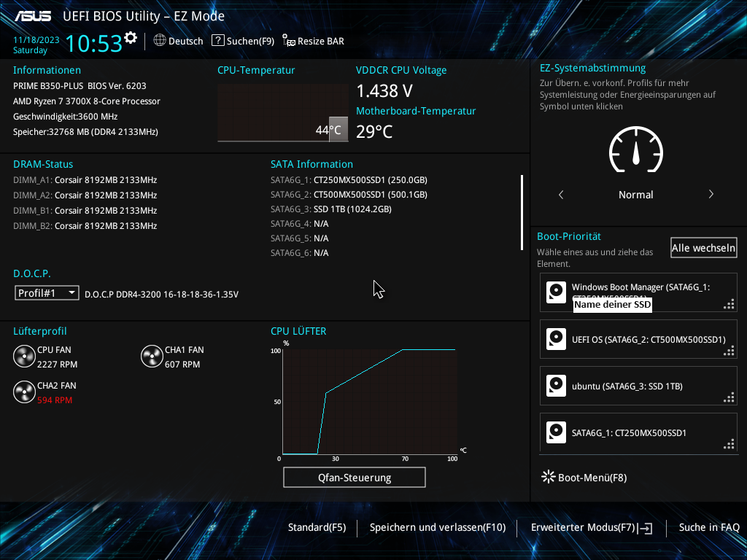The height and width of the screenshot is (560, 747).
Task: Click the 607 RPM CHA1 reading
Action: [182, 365]
